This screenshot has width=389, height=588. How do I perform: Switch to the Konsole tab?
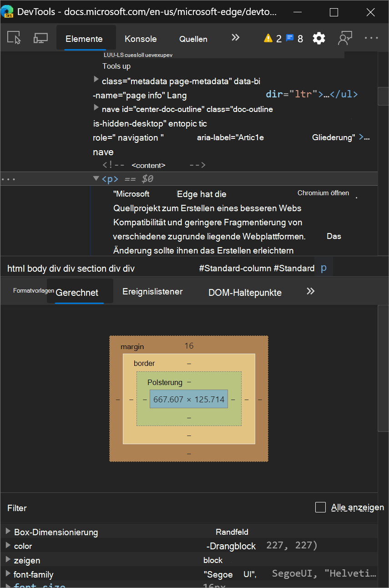pos(141,39)
